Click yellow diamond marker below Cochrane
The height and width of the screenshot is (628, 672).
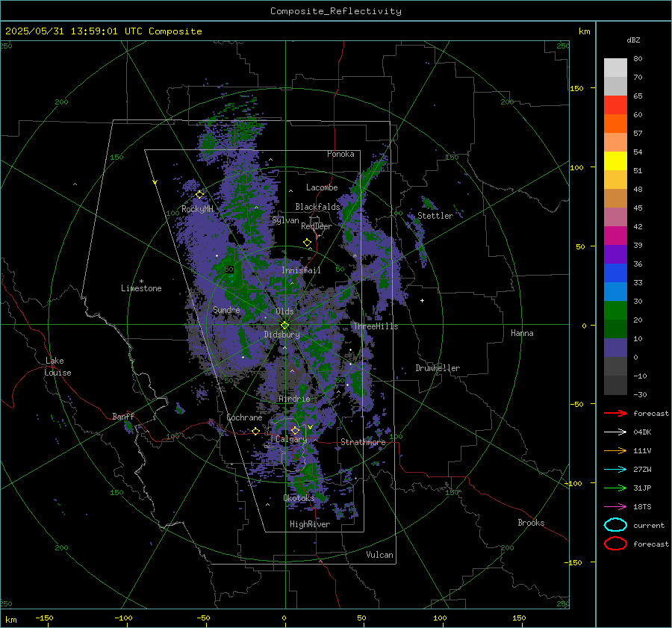[x=256, y=431]
